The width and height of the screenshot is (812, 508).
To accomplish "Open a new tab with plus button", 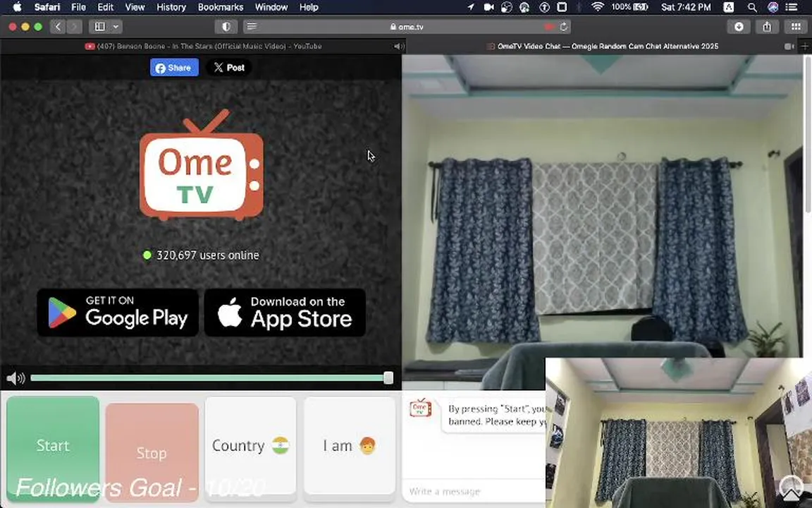I will (805, 46).
